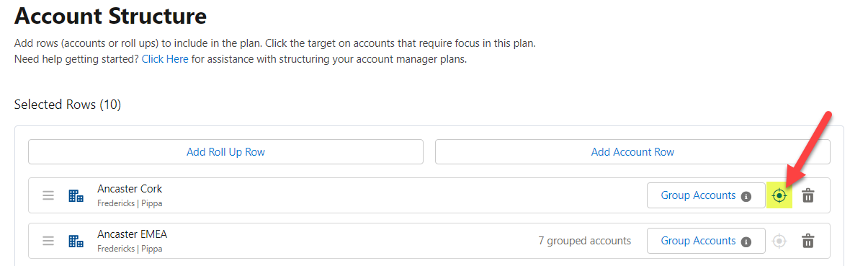Select the Ancaster Cork account name

coord(130,189)
